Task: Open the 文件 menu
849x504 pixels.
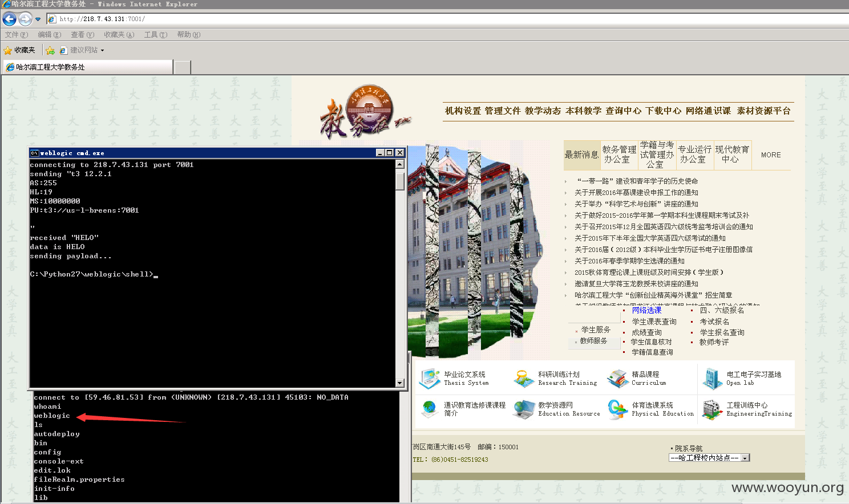Action: [x=16, y=35]
